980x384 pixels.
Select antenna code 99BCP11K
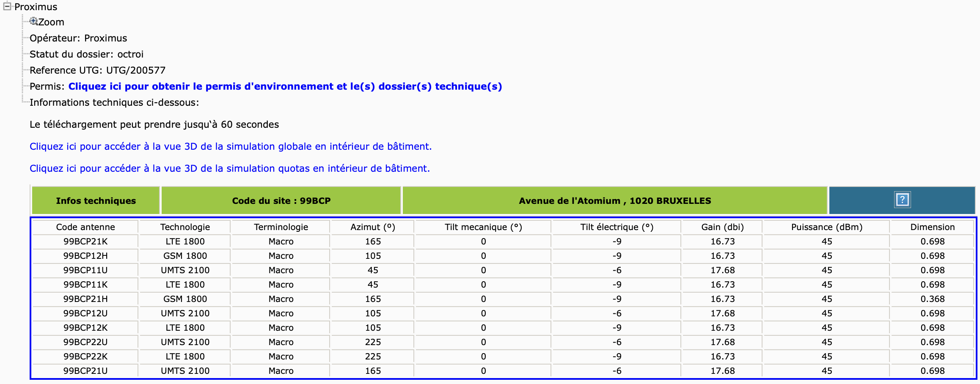[x=85, y=285]
